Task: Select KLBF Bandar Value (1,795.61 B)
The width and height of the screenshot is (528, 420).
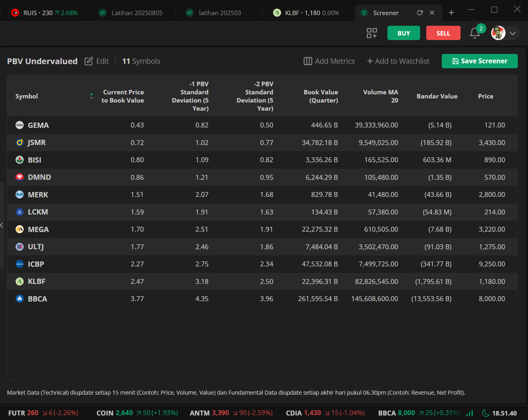Action: point(433,281)
